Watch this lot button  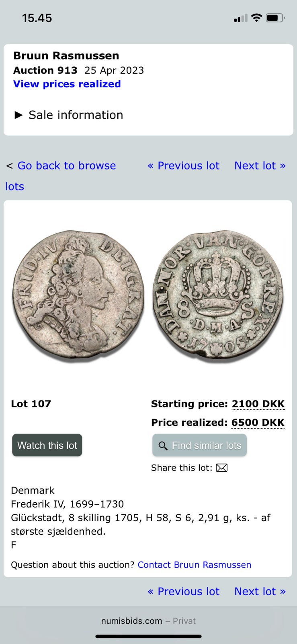click(47, 445)
